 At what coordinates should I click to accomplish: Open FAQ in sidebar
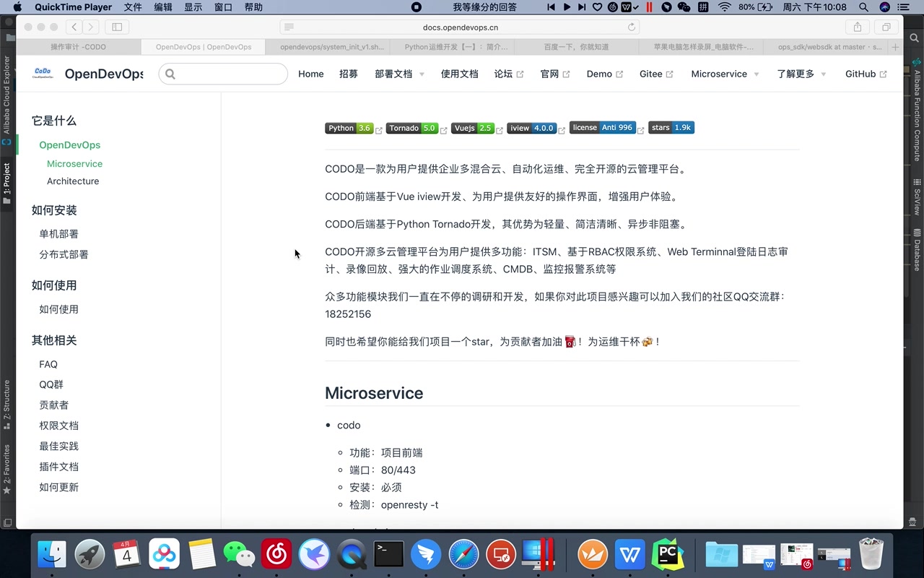48,365
